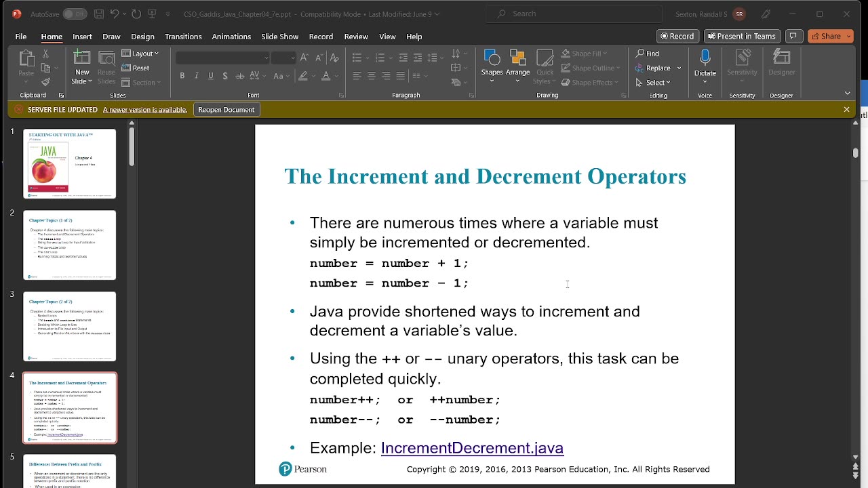Open the Select dropdown in Editing
Screen dimensions: 868x488
(x=653, y=83)
